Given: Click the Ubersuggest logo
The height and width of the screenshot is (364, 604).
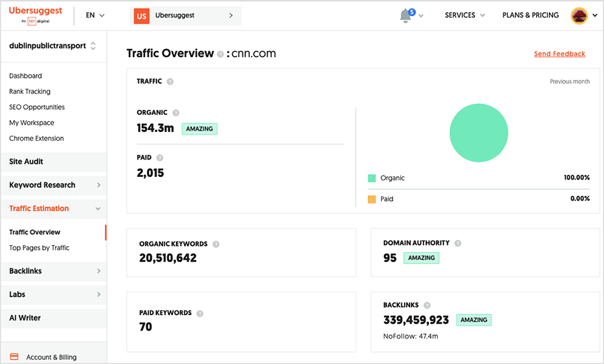Looking at the screenshot, I should pyautogui.click(x=36, y=15).
